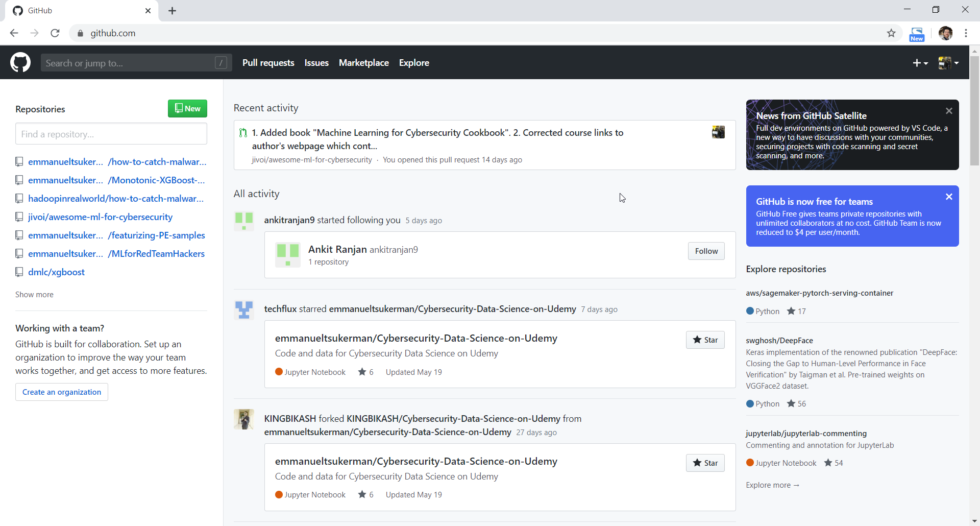Screen dimensions: 980x526
Task: Click the page vertical scrollbar
Action: pyautogui.click(x=974, y=111)
